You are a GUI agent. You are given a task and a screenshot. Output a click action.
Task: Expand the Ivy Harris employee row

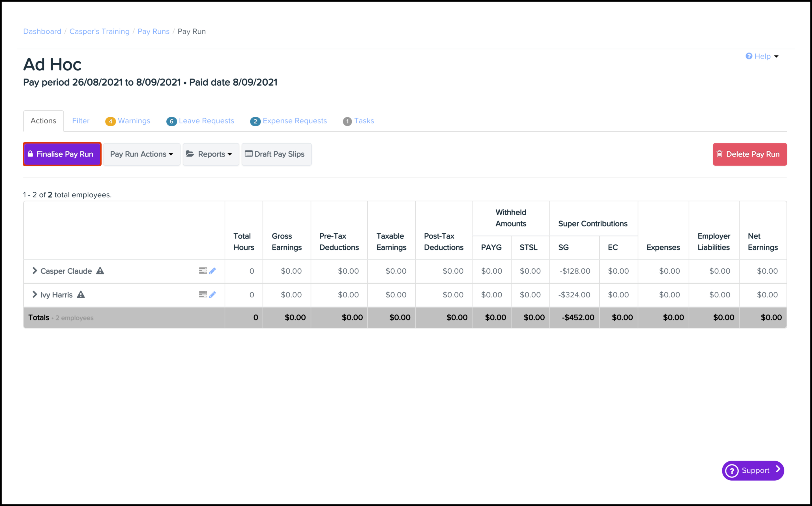pyautogui.click(x=35, y=295)
